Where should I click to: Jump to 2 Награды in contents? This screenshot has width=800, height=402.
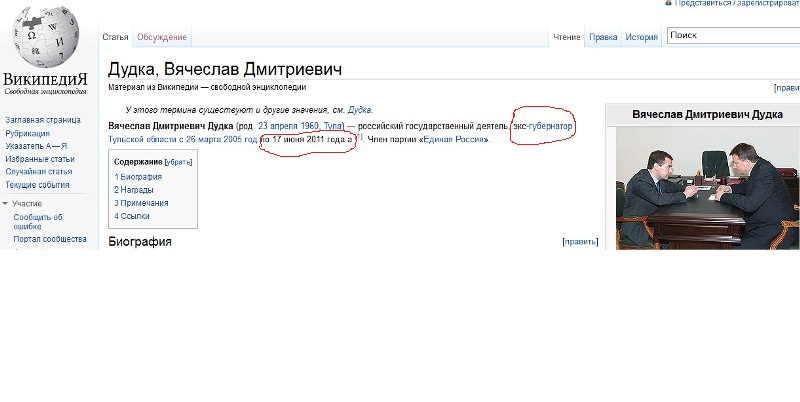[x=134, y=189]
